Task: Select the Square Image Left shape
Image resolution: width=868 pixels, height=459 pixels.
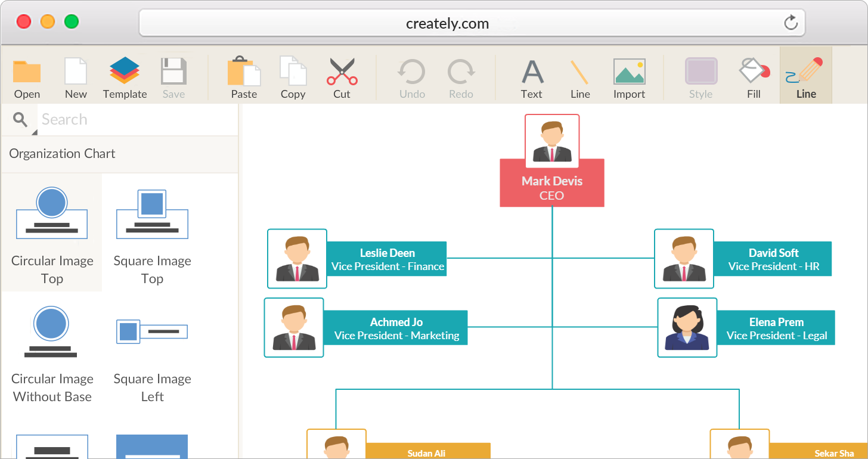Action: (x=152, y=352)
